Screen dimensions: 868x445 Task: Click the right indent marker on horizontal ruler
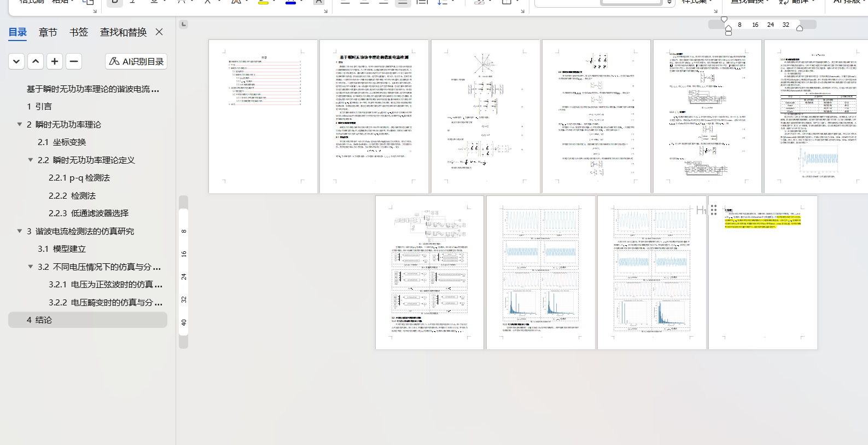tap(800, 28)
